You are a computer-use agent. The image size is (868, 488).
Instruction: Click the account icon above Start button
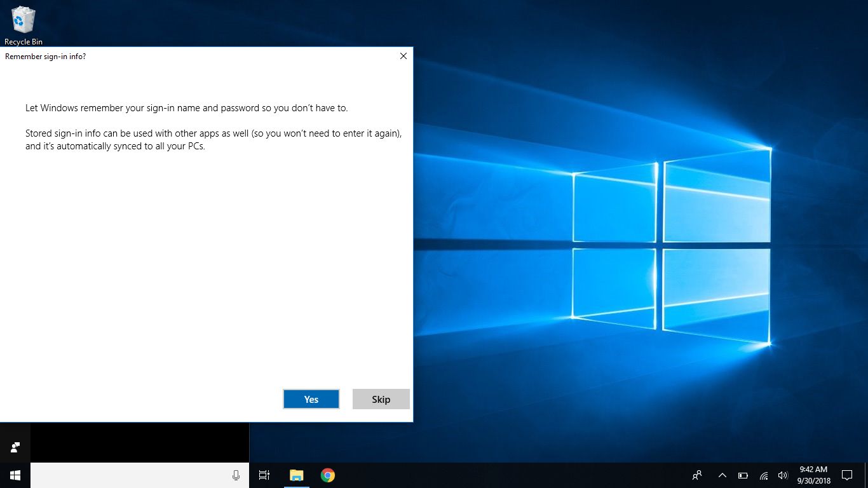point(15,447)
